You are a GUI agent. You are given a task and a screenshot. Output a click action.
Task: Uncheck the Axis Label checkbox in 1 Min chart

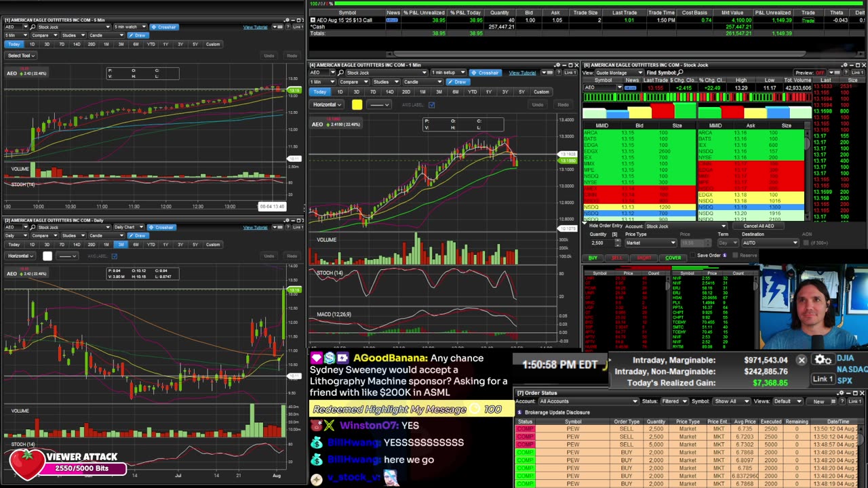click(x=431, y=105)
